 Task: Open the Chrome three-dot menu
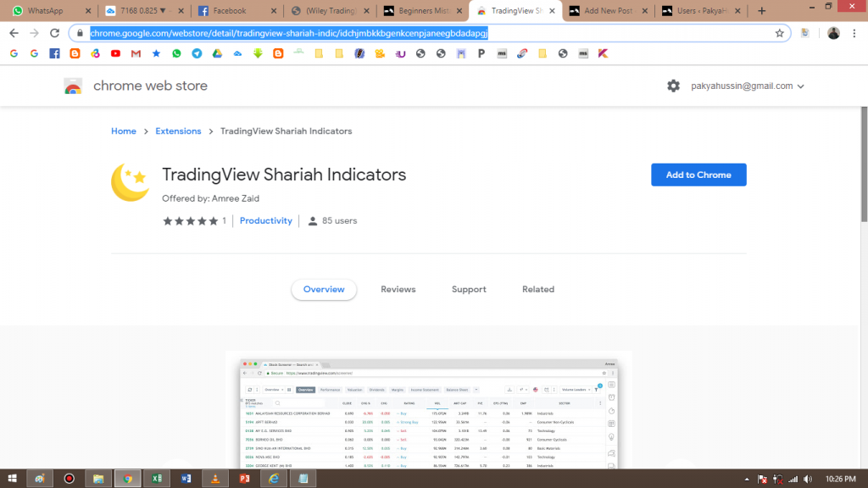854,33
